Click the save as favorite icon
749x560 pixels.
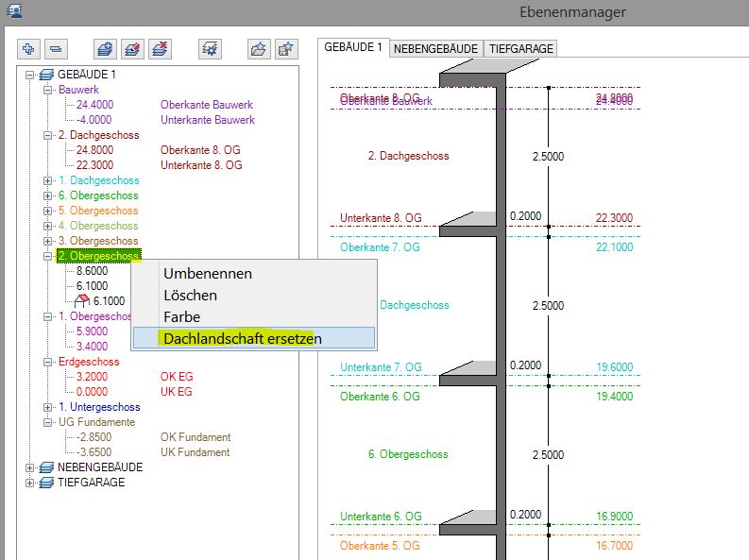[285, 48]
